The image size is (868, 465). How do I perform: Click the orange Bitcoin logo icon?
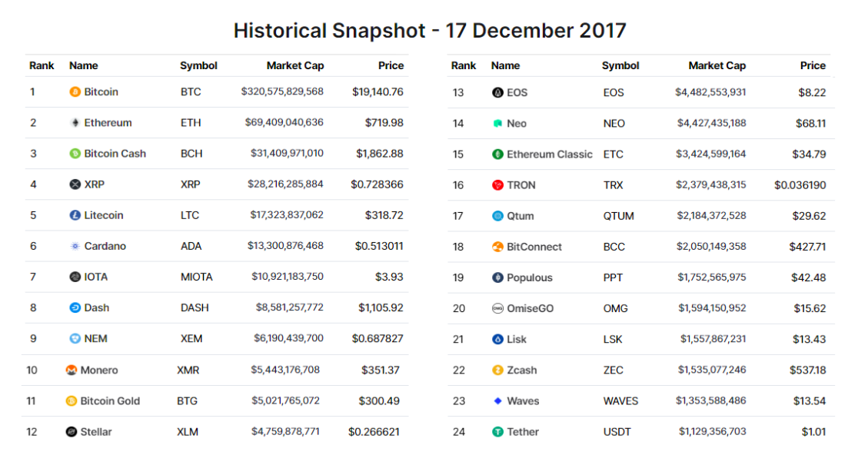[x=75, y=92]
